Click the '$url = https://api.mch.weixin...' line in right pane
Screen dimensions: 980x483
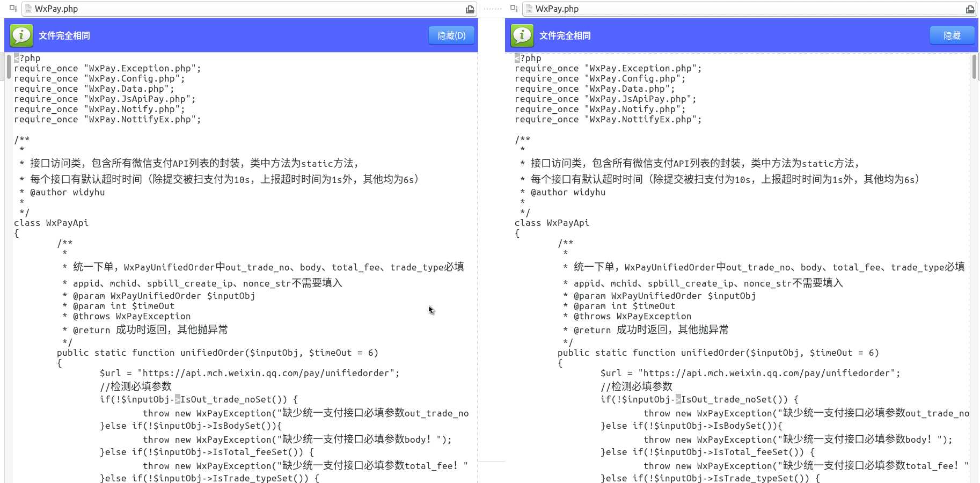click(x=750, y=373)
